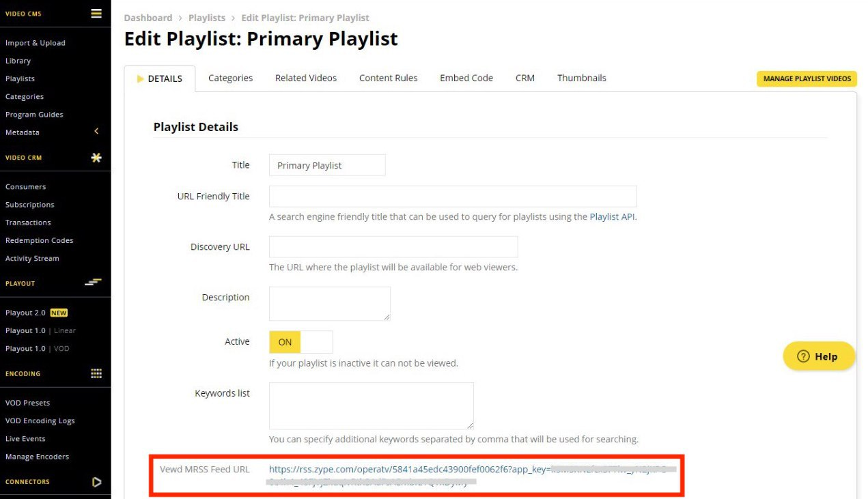Toggle the Active ON switch
Screen dimensions: 868x499
coord(301,342)
